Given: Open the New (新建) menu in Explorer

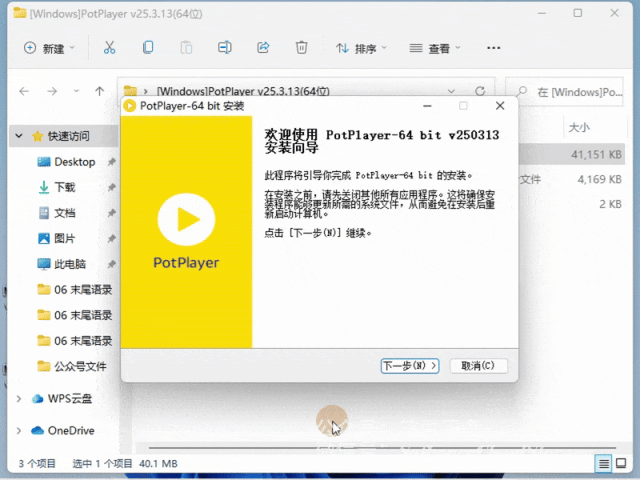Looking at the screenshot, I should [49, 48].
